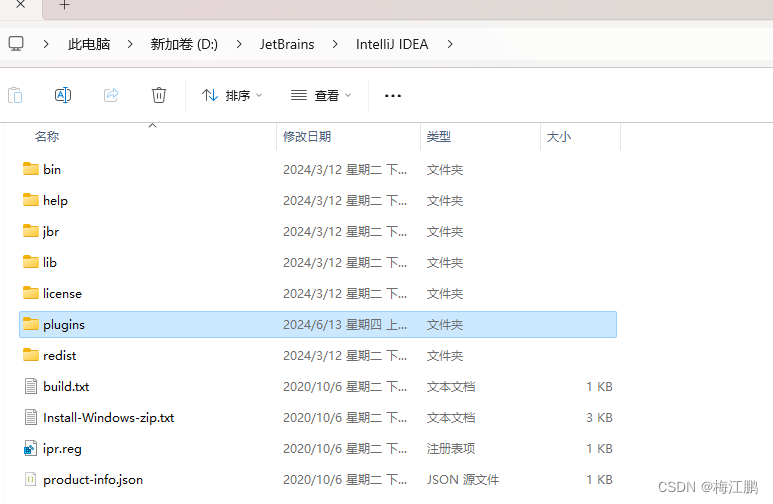Select the help folder name

click(55, 201)
